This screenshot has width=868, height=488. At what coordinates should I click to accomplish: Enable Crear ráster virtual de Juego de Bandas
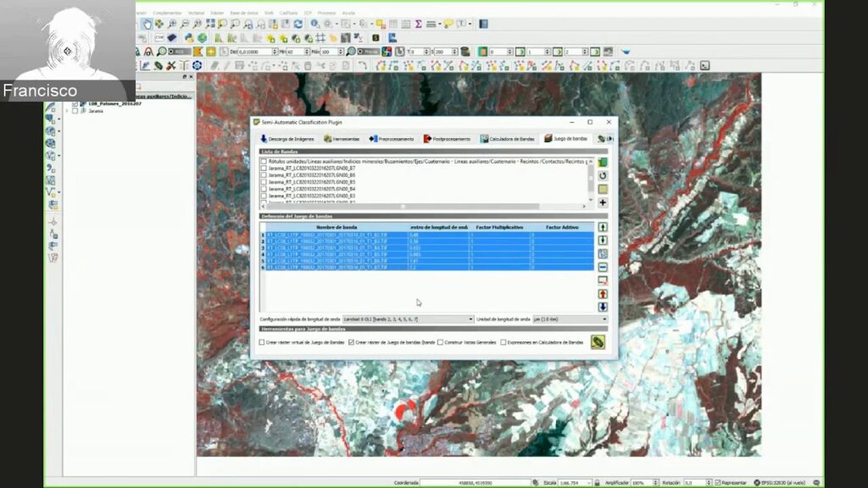click(x=262, y=342)
